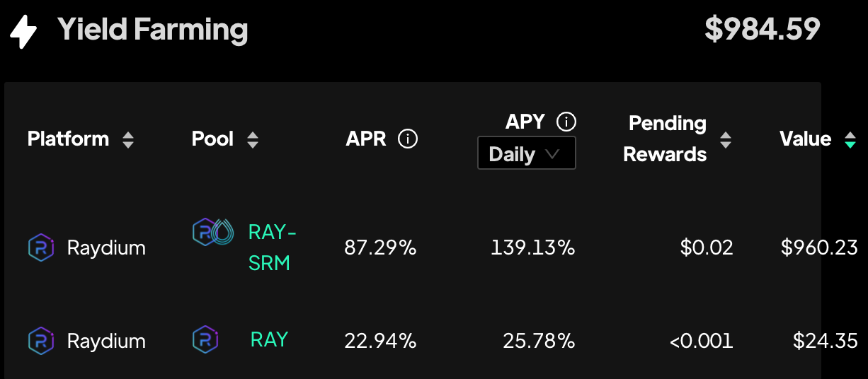Screen dimensions: 868x379
Task: Click the Platform column header
Action: (69, 139)
